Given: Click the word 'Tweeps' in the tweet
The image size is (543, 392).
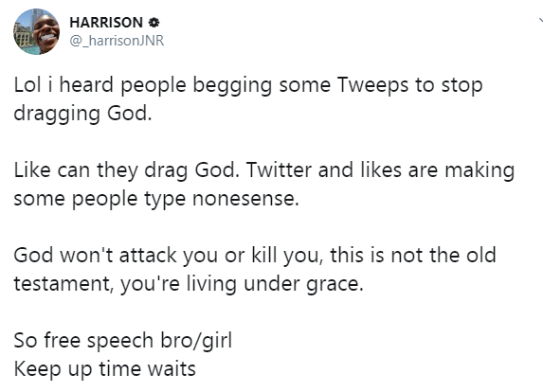Looking at the screenshot, I should pyautogui.click(x=372, y=85).
